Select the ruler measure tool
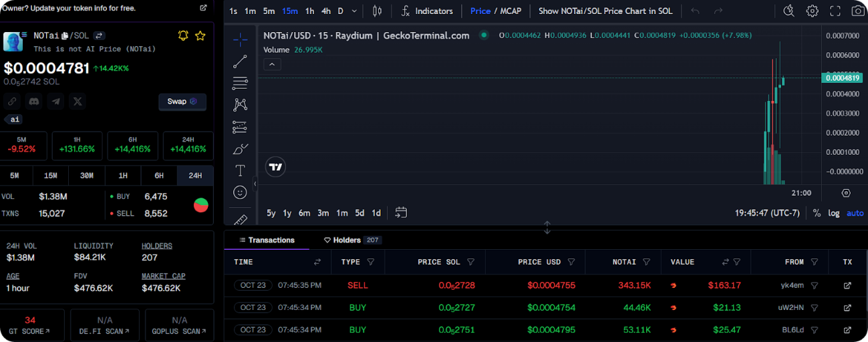The image size is (868, 342). (x=240, y=218)
